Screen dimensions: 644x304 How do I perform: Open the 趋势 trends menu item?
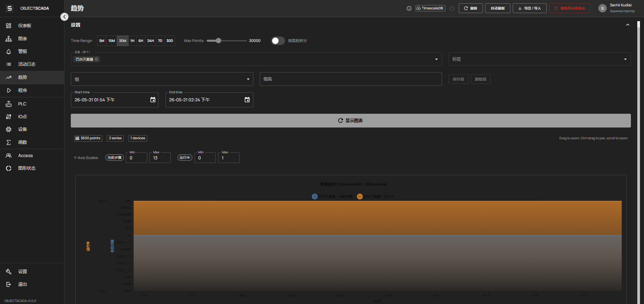32,78
